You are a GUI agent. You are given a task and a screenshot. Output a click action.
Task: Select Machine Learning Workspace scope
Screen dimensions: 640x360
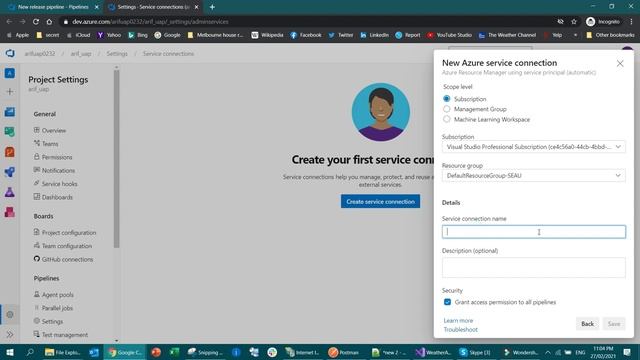pos(447,119)
